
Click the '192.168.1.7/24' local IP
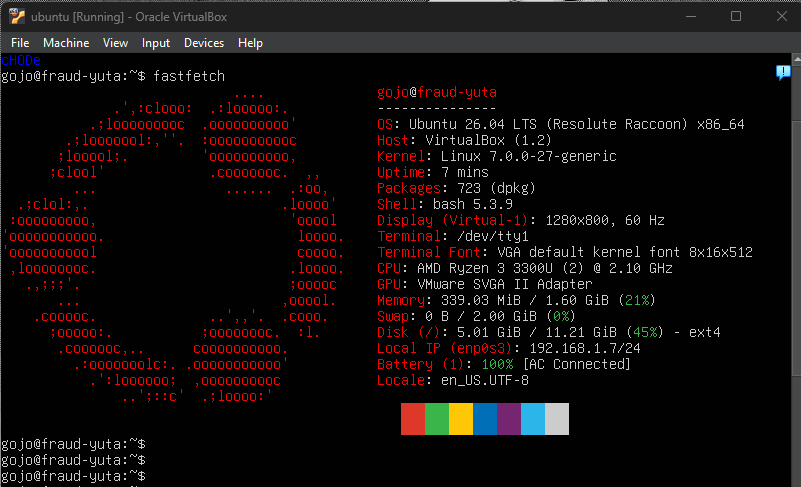[585, 348]
